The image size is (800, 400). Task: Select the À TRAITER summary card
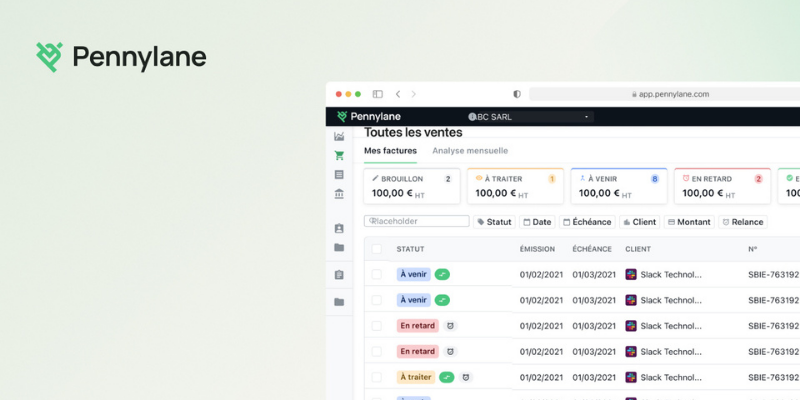pos(516,186)
